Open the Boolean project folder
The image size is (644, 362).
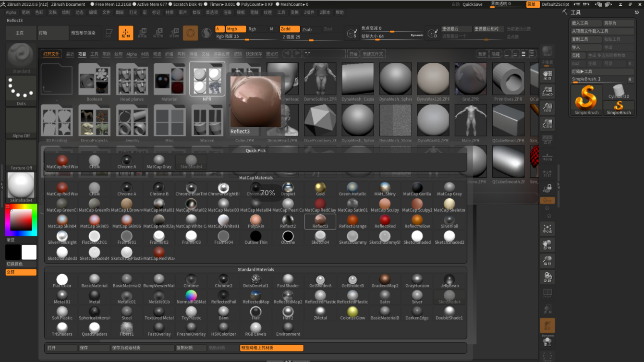pos(94,82)
